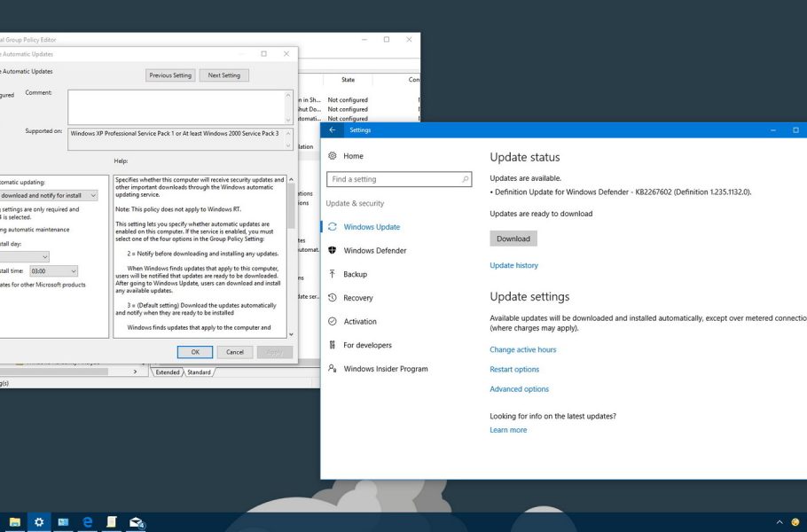This screenshot has width=807, height=532.
Task: Open File Explorer from taskbar
Action: pyautogui.click(x=15, y=522)
